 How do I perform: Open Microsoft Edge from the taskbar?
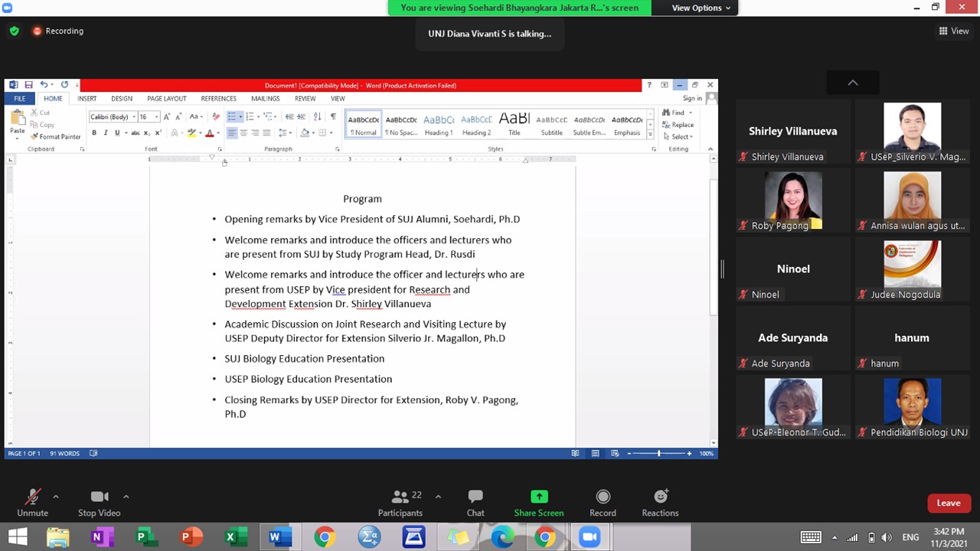[502, 537]
